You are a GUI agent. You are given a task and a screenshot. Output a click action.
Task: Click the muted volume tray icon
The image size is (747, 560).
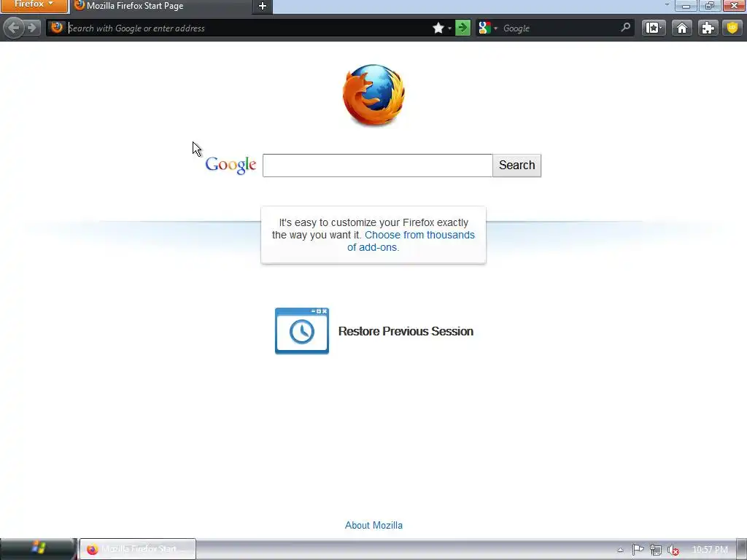673,550
